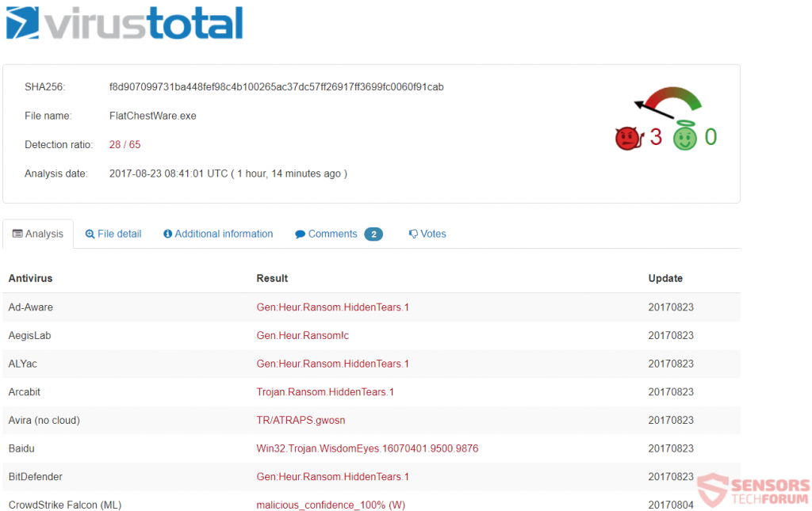Click the 28 / 65 detection ratio
This screenshot has width=812, height=511.
pos(125,145)
